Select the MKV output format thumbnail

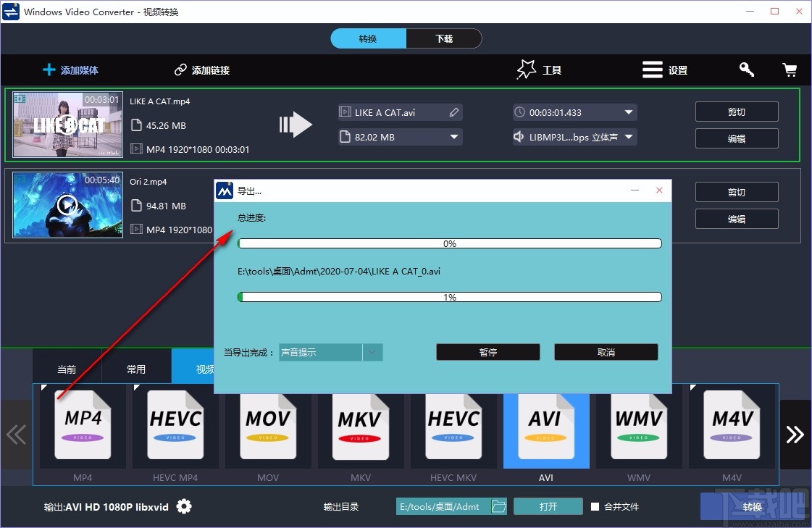click(x=361, y=427)
